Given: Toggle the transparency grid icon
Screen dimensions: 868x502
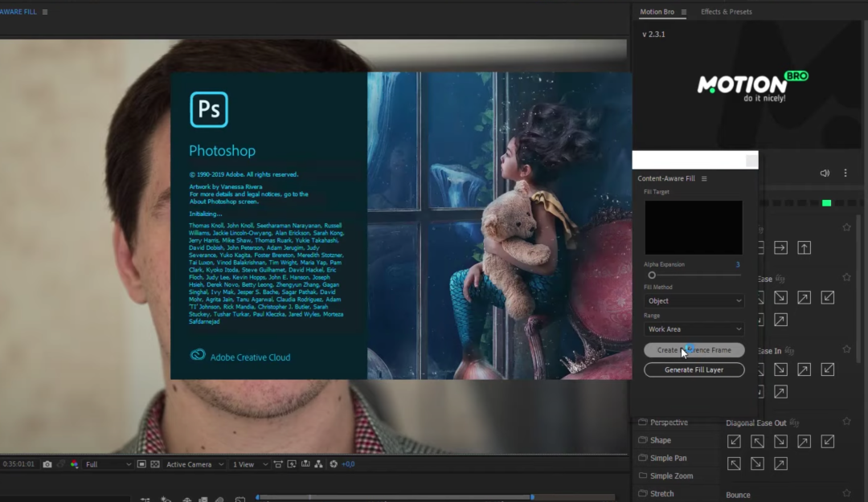Looking at the screenshot, I should pos(154,464).
